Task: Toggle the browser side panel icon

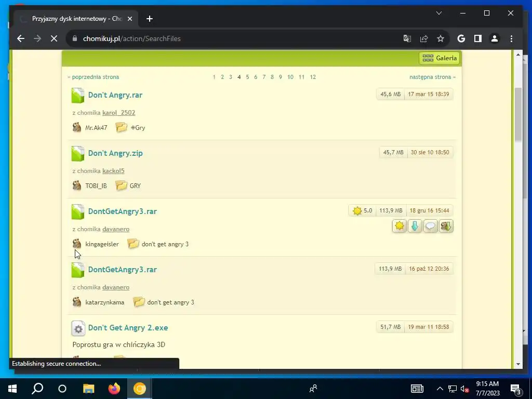Action: [478, 38]
